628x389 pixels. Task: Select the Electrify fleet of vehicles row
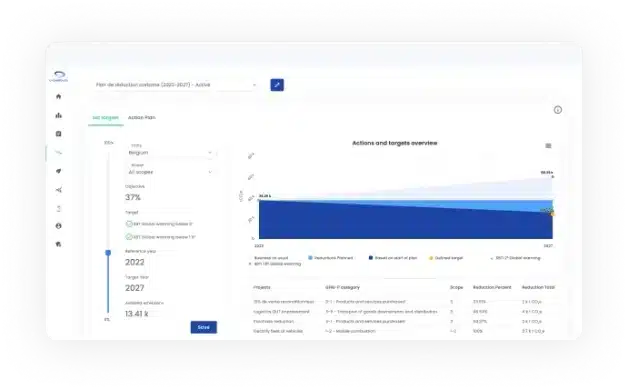404,331
